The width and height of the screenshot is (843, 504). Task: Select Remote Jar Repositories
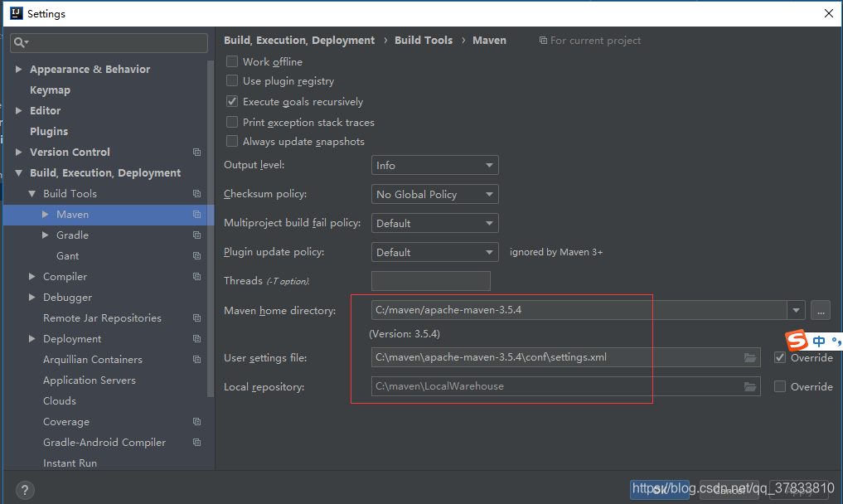102,317
